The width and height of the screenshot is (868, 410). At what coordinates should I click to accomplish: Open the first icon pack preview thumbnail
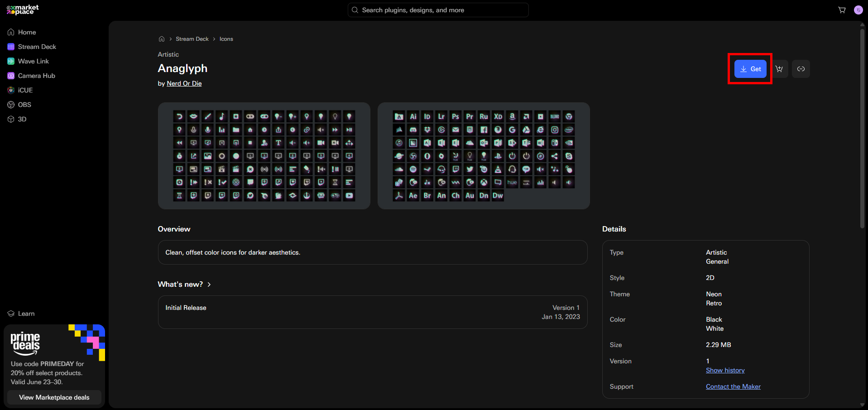pyautogui.click(x=264, y=156)
